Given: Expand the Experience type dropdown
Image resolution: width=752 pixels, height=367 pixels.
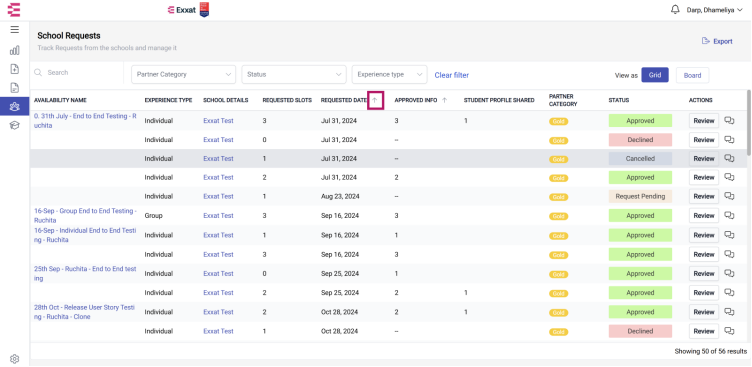Looking at the screenshot, I should [389, 74].
